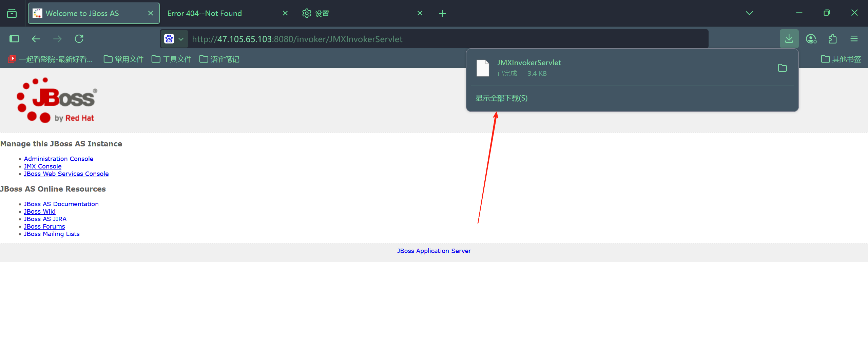Open the 语雀笔记 bookmark folder
The image size is (868, 358).
pyautogui.click(x=219, y=59)
